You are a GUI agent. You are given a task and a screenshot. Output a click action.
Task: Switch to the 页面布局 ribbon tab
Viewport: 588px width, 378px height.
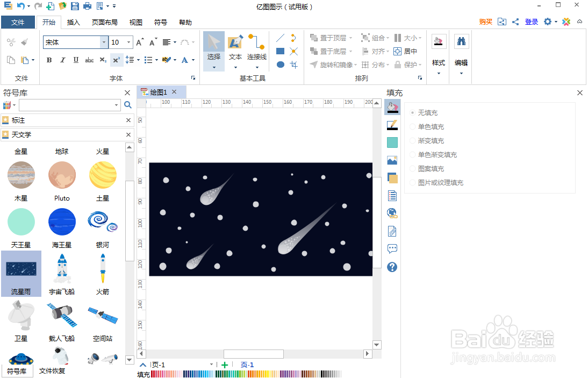point(105,23)
